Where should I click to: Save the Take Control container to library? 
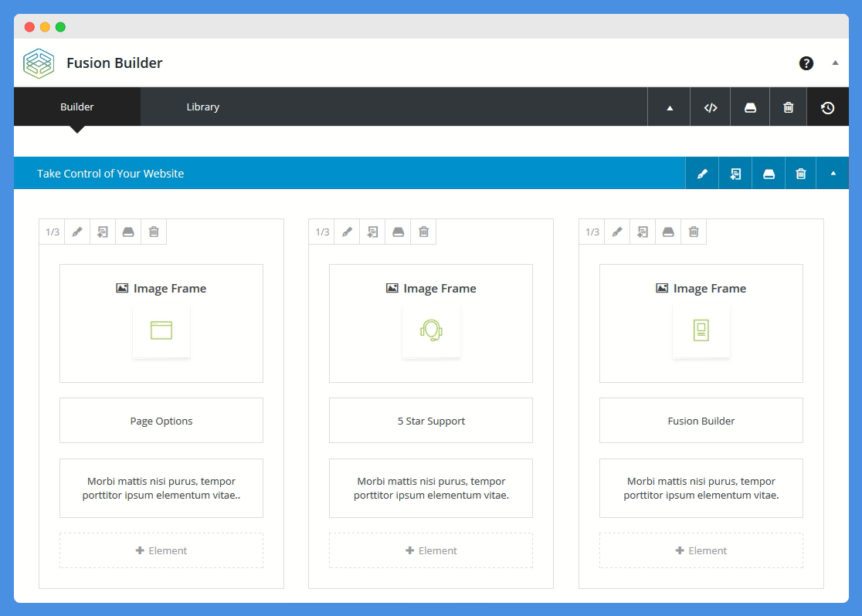[x=769, y=174]
